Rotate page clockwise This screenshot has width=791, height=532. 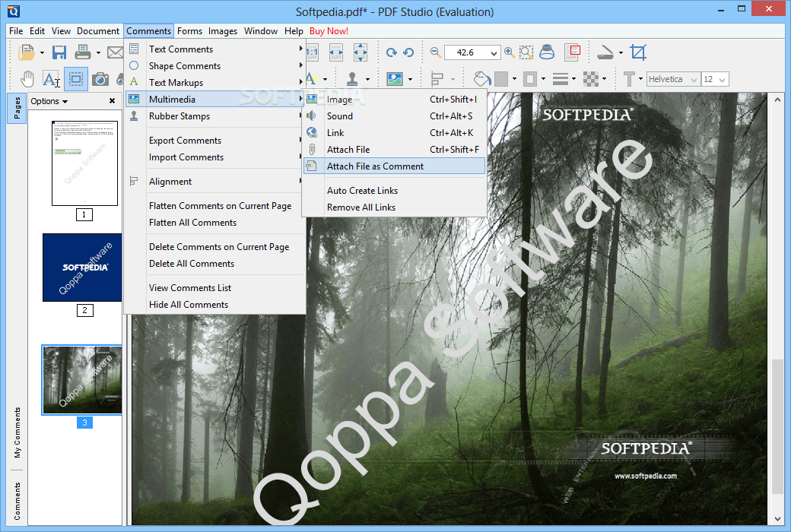391,52
